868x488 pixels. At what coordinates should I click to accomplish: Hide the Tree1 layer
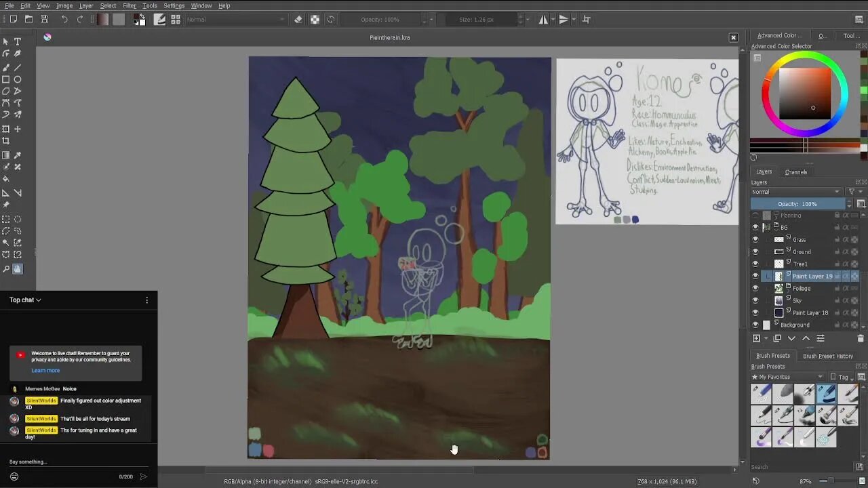coord(755,264)
